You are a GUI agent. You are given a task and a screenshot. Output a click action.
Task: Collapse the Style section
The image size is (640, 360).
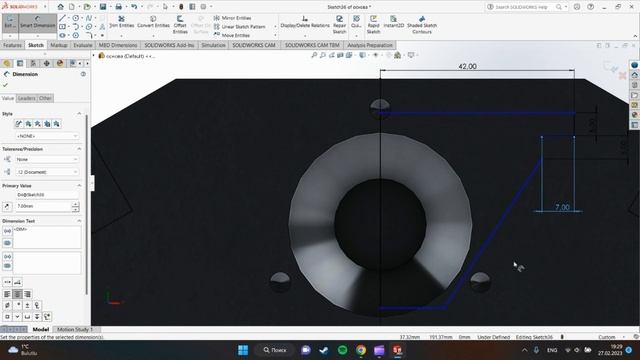[x=79, y=113]
